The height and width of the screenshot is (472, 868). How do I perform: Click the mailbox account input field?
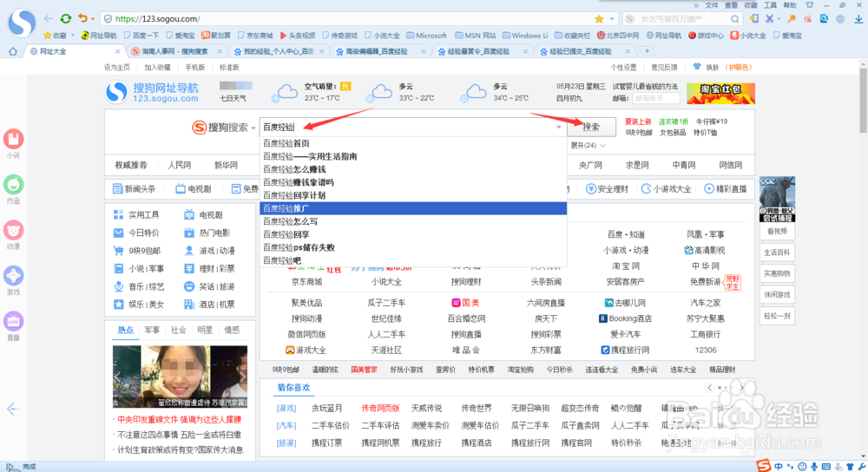coord(656,99)
